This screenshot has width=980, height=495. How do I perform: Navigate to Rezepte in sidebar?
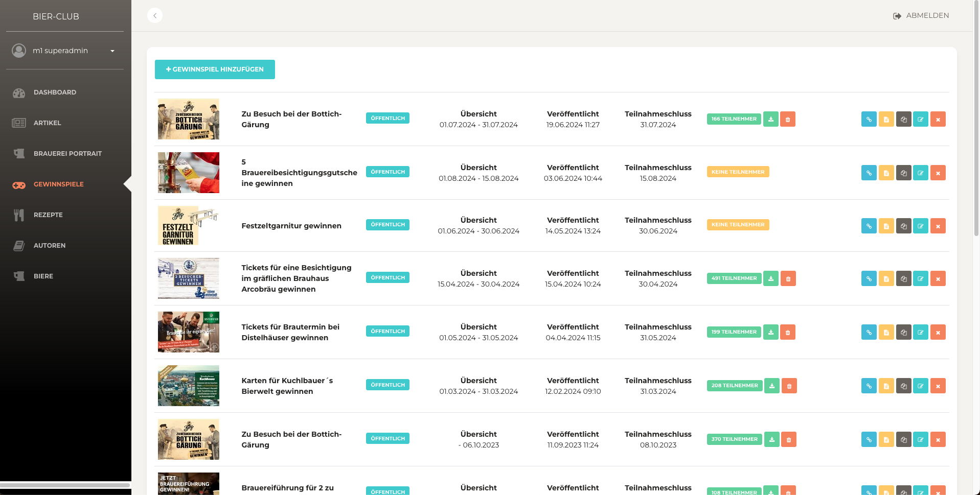(x=48, y=215)
